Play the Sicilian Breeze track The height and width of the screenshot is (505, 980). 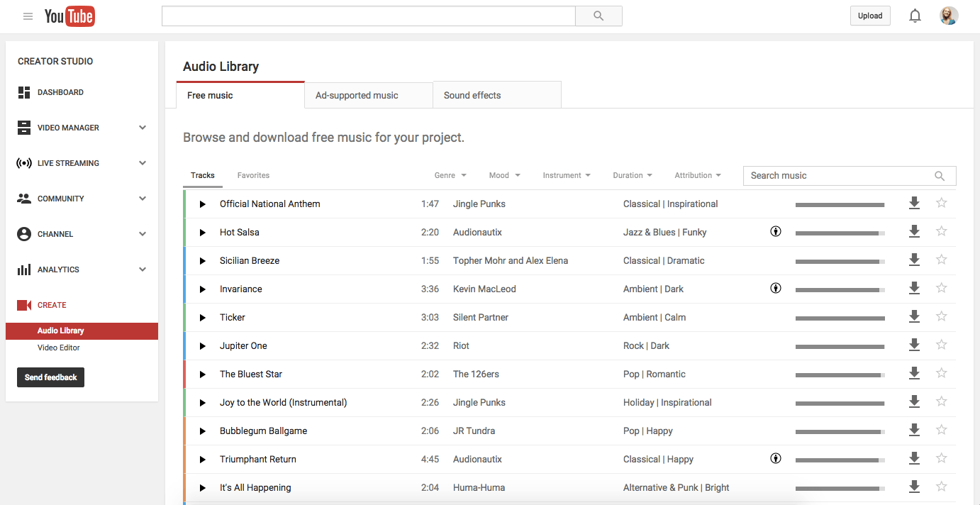point(202,261)
